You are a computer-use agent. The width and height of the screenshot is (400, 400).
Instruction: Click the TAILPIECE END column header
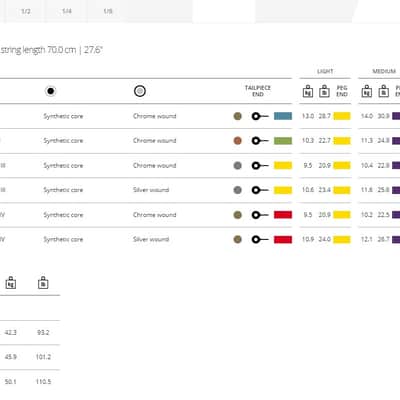[x=258, y=91]
